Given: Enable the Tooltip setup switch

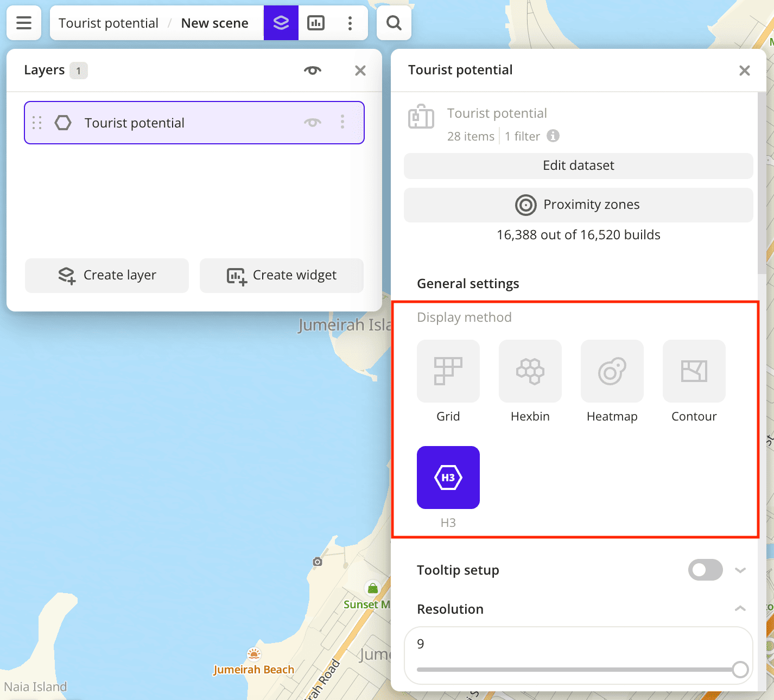Looking at the screenshot, I should (x=705, y=570).
